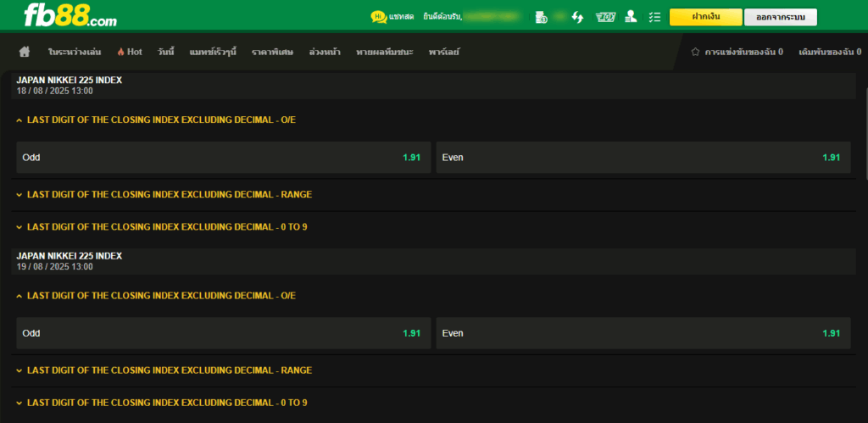Bet on Even at 1.91 for 18/08 index
Screen dimensions: 868x423
coord(643,157)
